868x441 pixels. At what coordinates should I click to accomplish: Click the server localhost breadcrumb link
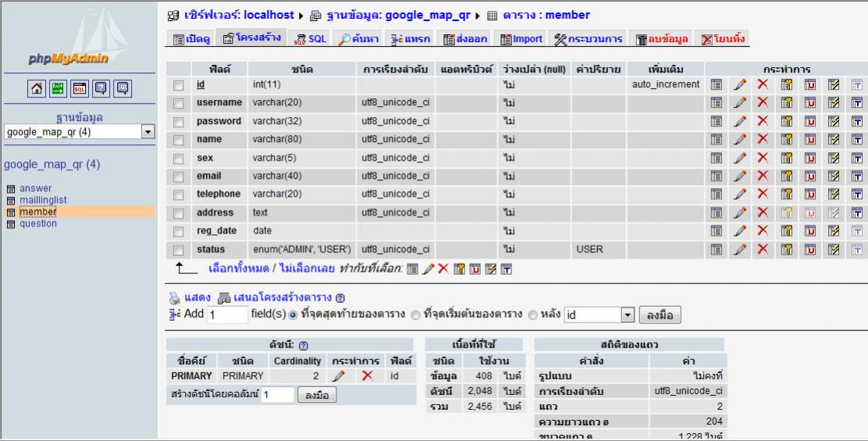[x=240, y=15]
